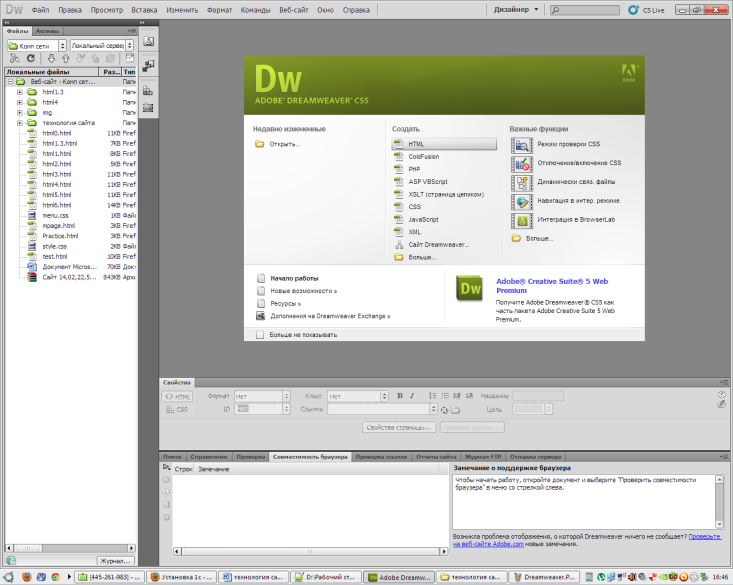Click the BrowserLab integration icon
733x585 pixels.
pos(522,220)
